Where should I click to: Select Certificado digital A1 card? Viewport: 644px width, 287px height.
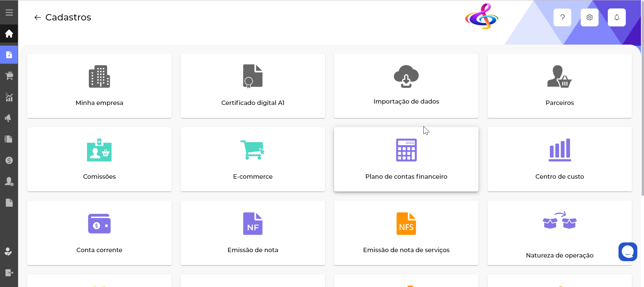click(x=253, y=86)
